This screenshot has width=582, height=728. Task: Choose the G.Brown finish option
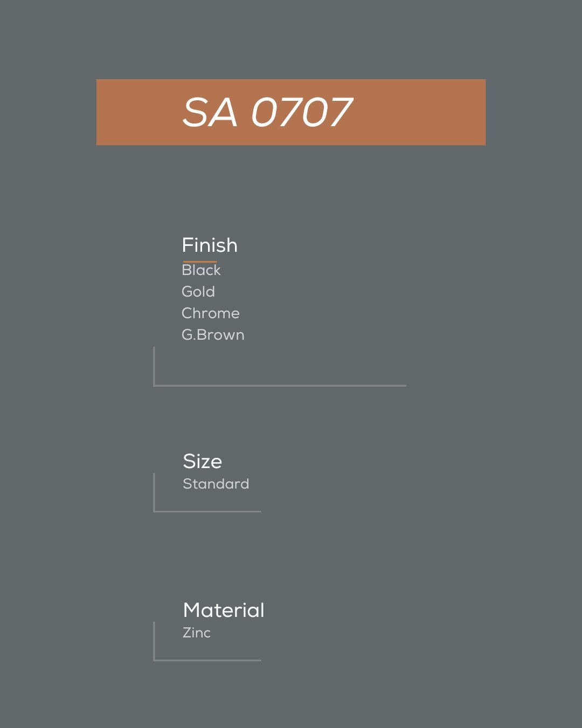(213, 335)
